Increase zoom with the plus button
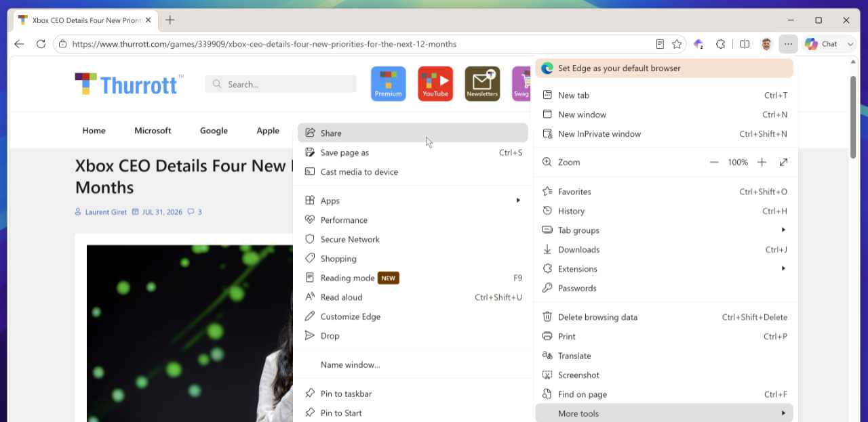 [x=762, y=163]
